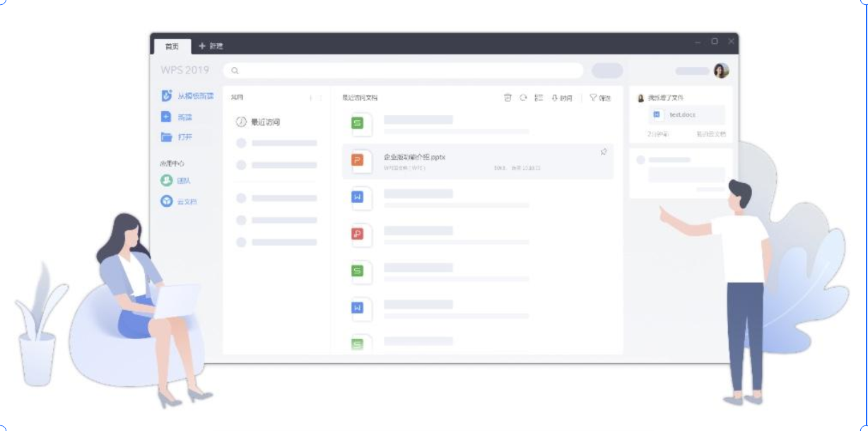868x431 pixels.
Task: Open the 筛选 filter funnel option
Action: pyautogui.click(x=600, y=98)
